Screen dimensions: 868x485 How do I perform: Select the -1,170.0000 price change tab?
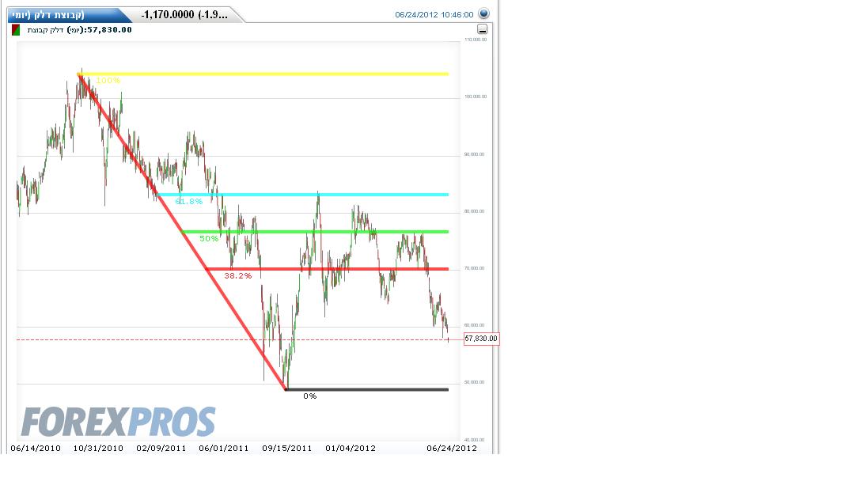[x=184, y=14]
